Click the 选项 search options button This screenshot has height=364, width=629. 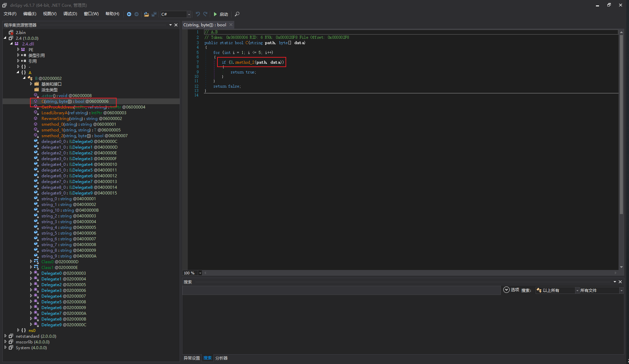[x=511, y=290]
